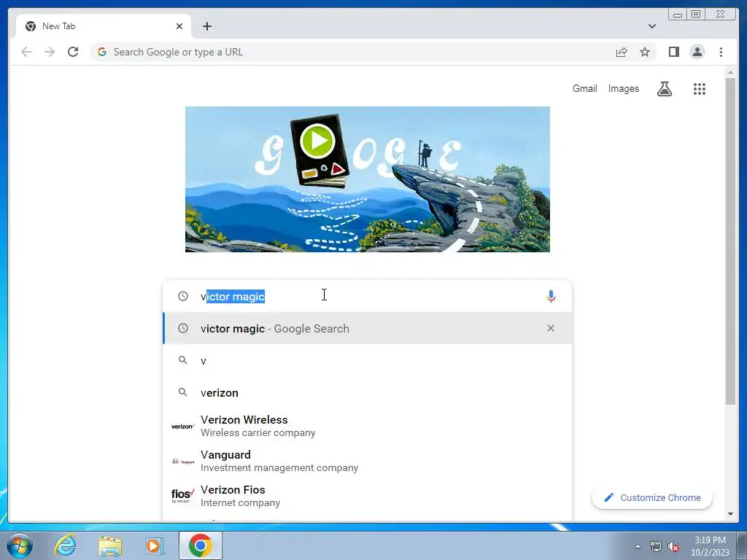The height and width of the screenshot is (560, 747).
Task: Open Search Labs flask icon
Action: pos(665,88)
